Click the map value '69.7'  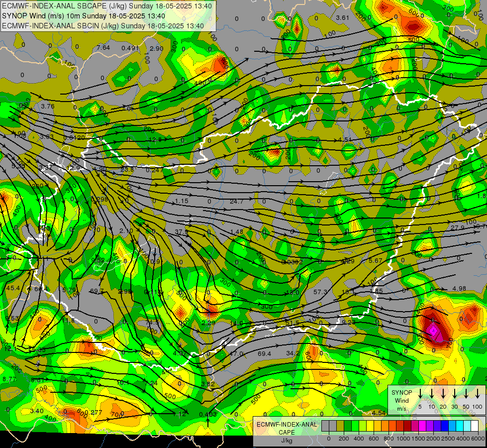(x=97, y=291)
